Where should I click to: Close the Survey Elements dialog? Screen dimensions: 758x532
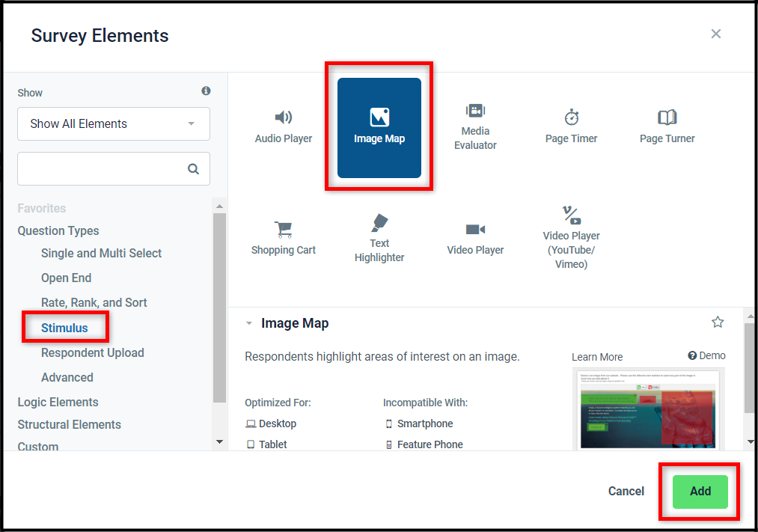tap(716, 34)
